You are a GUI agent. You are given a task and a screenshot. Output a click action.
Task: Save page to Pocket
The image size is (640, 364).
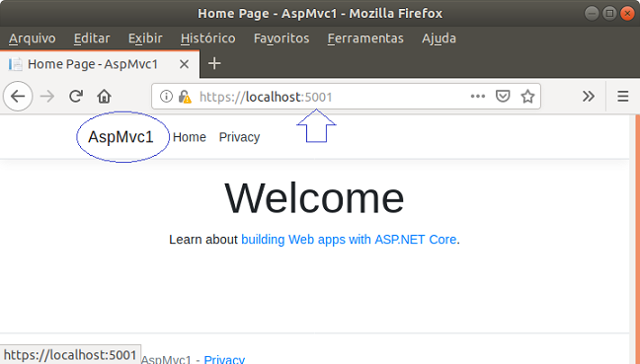point(503,97)
